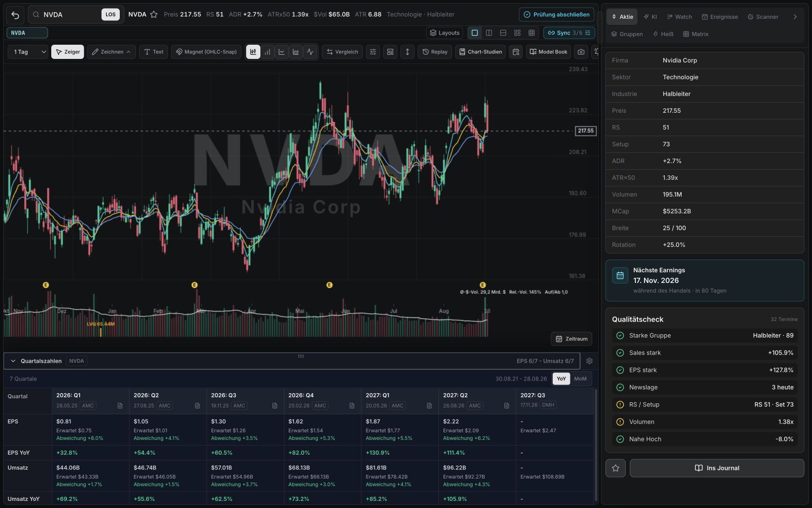812x508 pixels.
Task: Click the back arrow icon
Action: click(x=15, y=15)
